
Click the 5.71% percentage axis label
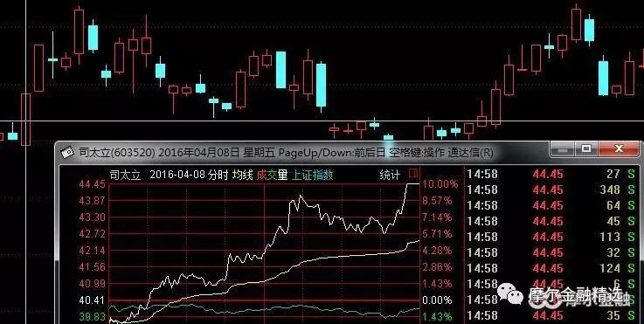(438, 234)
